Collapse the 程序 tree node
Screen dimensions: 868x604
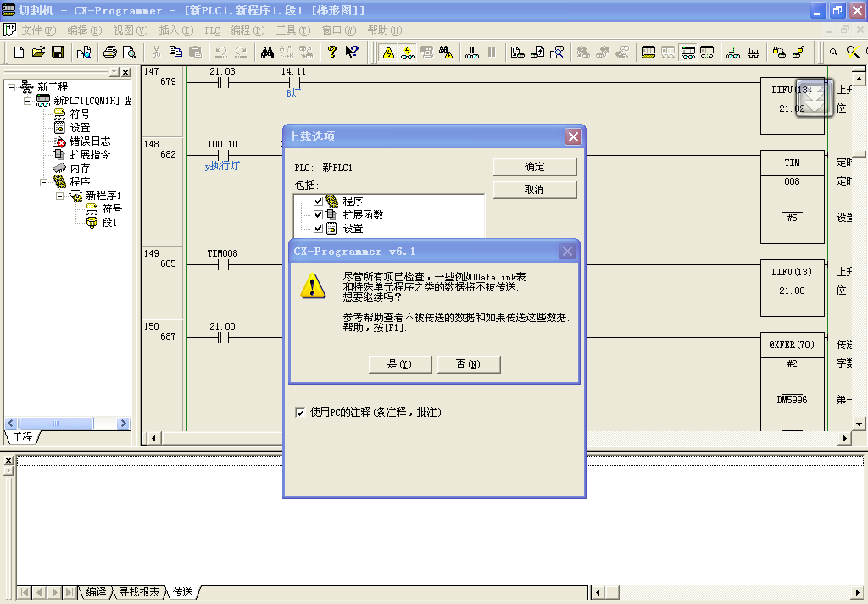(44, 182)
